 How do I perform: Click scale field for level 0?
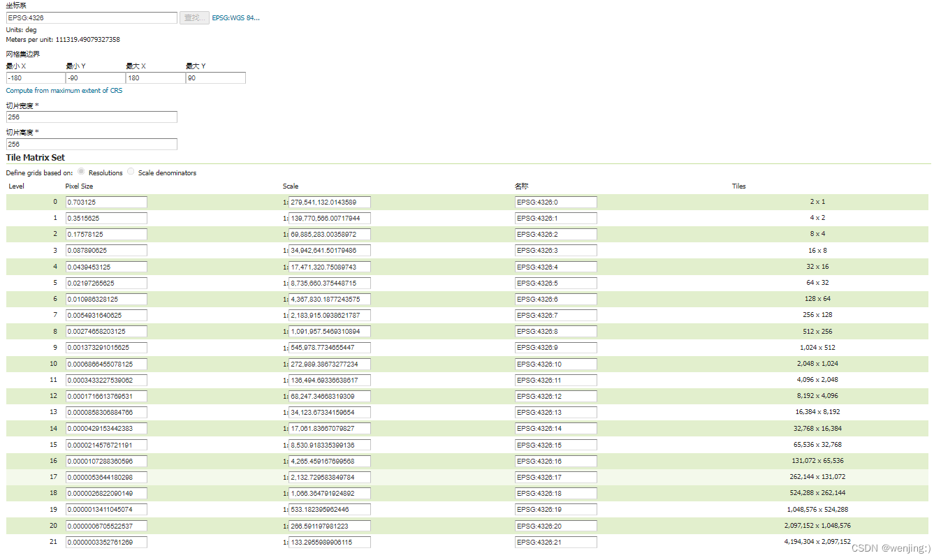[x=329, y=202]
